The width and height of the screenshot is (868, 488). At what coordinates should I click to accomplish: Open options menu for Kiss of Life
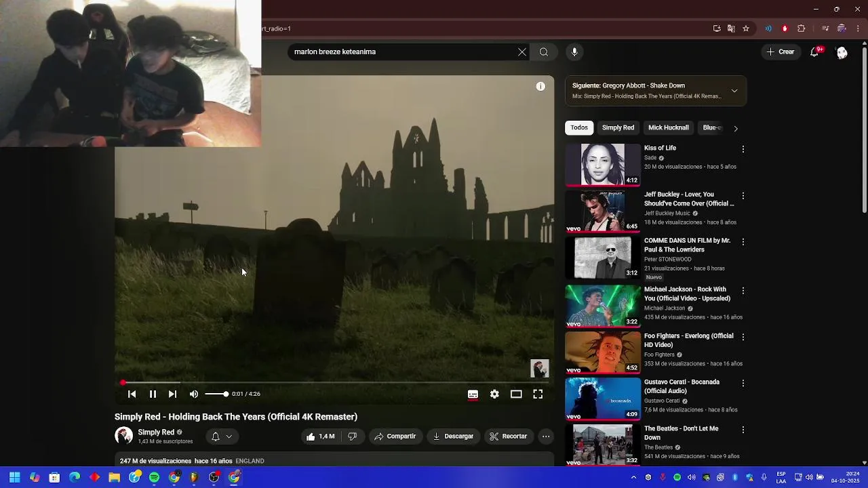[743, 149]
